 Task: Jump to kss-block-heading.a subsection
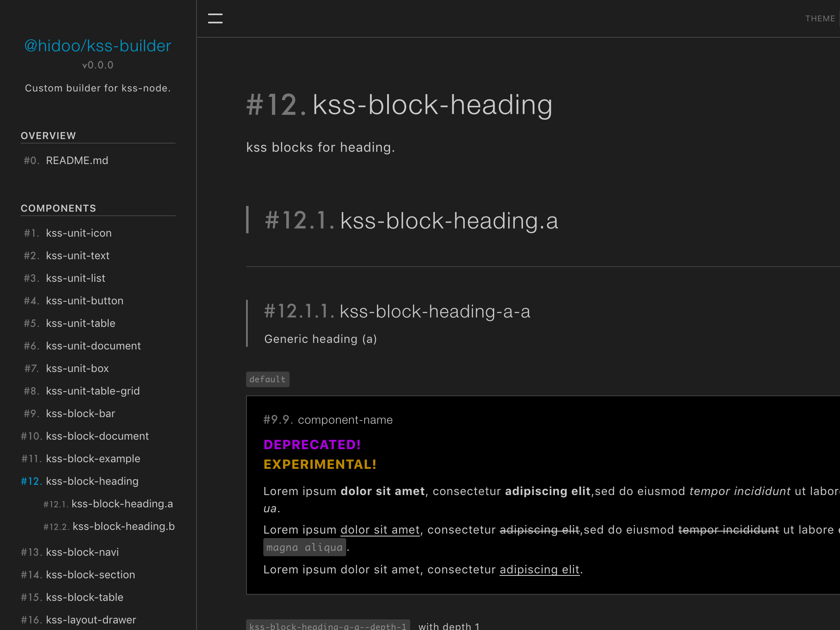[x=122, y=504]
